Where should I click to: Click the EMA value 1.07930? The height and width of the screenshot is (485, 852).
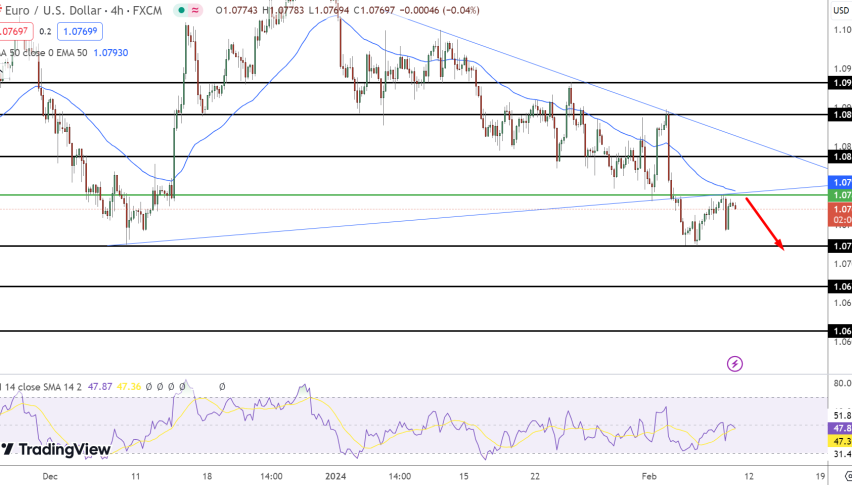point(111,53)
